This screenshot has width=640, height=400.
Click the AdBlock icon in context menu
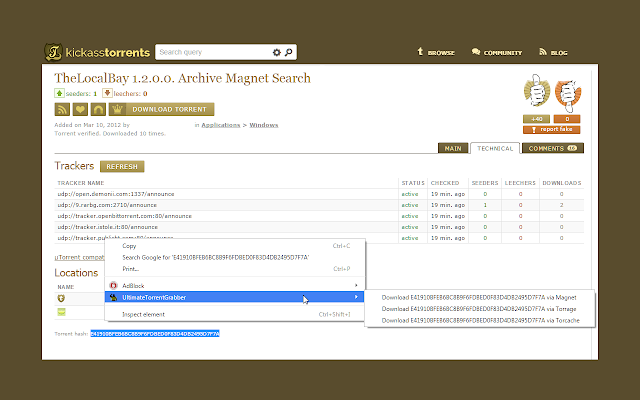pos(113,285)
